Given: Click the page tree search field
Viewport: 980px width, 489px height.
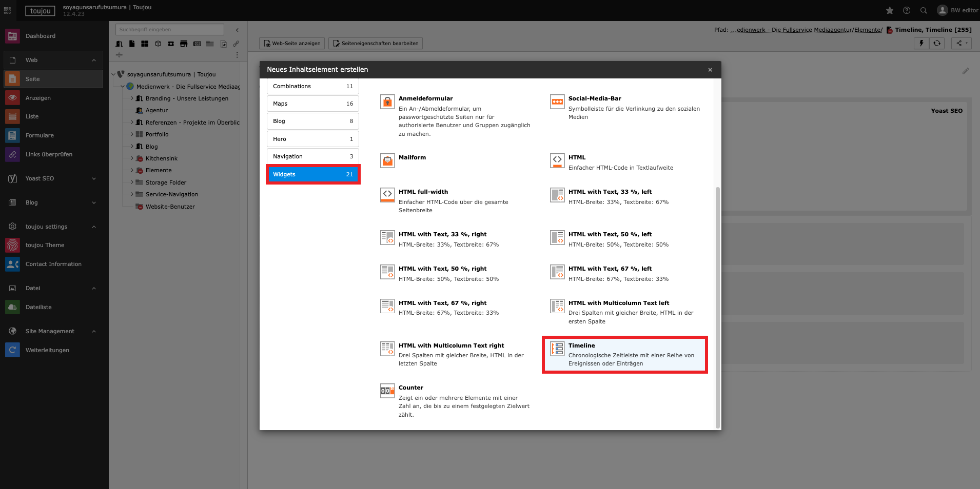Looking at the screenshot, I should [169, 30].
